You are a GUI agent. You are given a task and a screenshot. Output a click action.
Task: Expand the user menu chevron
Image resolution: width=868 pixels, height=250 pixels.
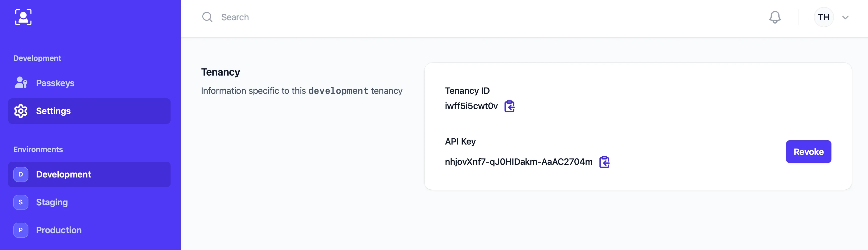846,17
